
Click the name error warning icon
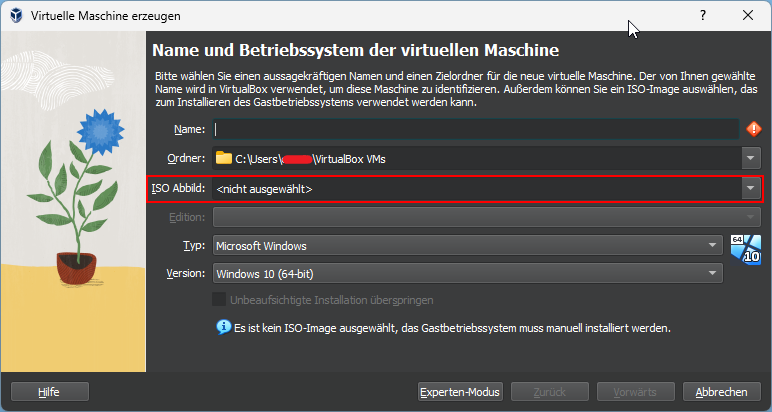754,129
